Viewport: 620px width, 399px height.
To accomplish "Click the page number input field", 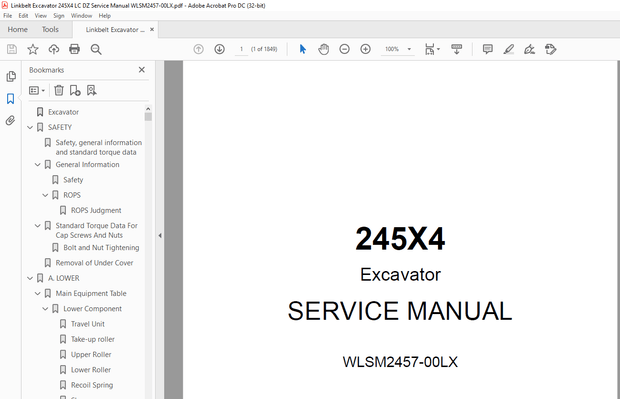I will [241, 49].
